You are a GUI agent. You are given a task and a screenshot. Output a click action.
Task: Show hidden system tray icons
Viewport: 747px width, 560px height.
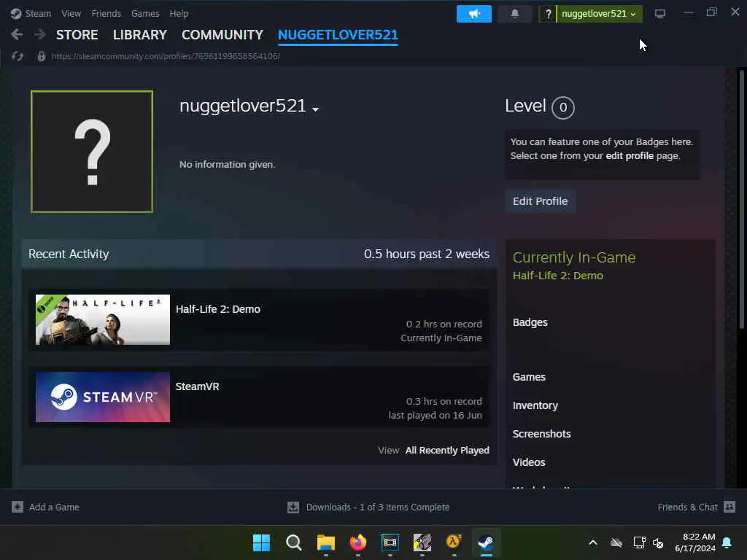pyautogui.click(x=593, y=542)
